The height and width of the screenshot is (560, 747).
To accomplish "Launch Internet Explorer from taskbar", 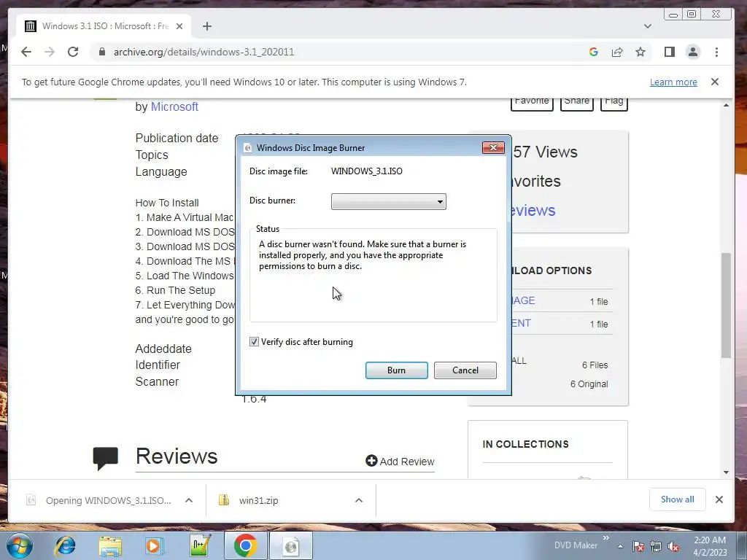I will pos(65,545).
